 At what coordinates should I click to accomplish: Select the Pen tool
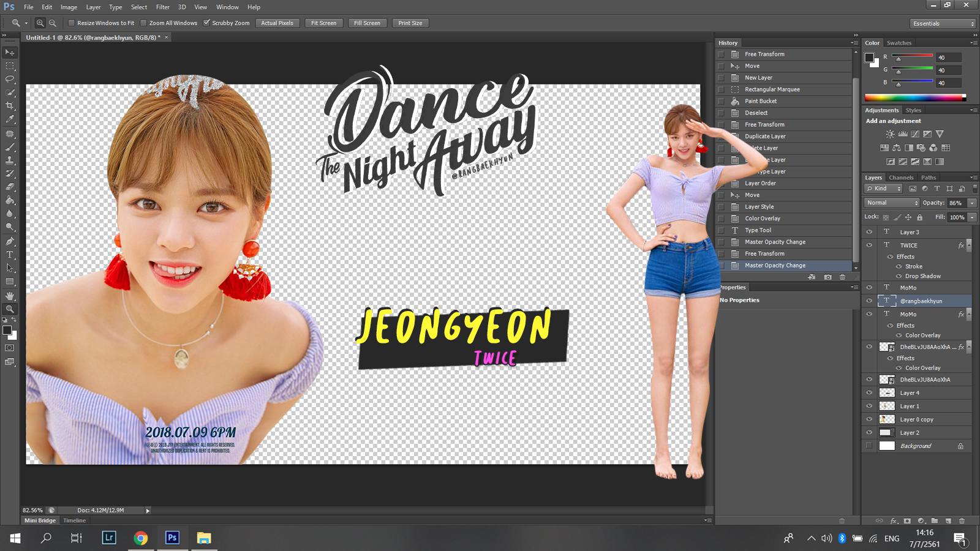10,241
